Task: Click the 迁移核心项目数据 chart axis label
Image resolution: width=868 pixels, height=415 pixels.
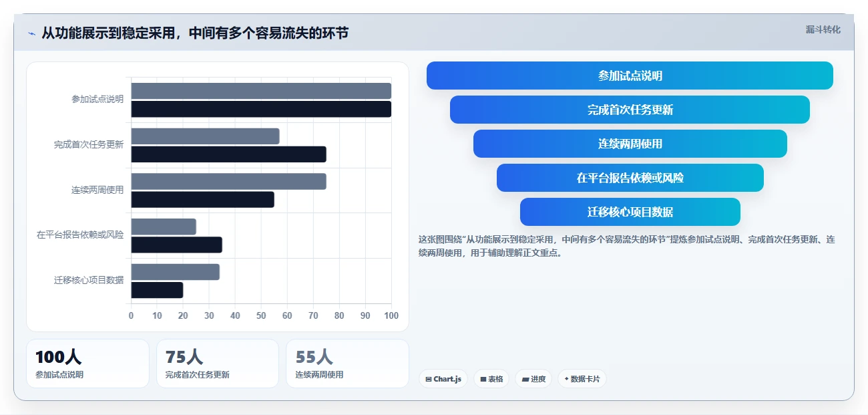Action: click(89, 280)
